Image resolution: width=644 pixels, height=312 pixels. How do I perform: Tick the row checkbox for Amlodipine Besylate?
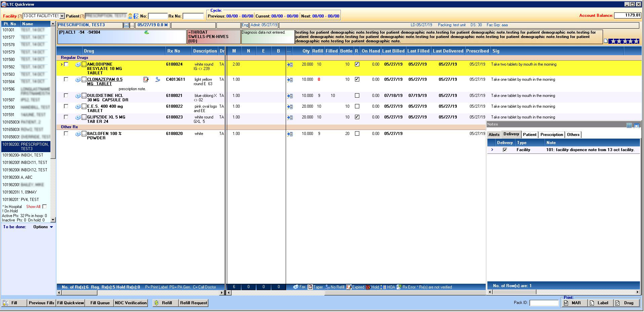coord(66,64)
